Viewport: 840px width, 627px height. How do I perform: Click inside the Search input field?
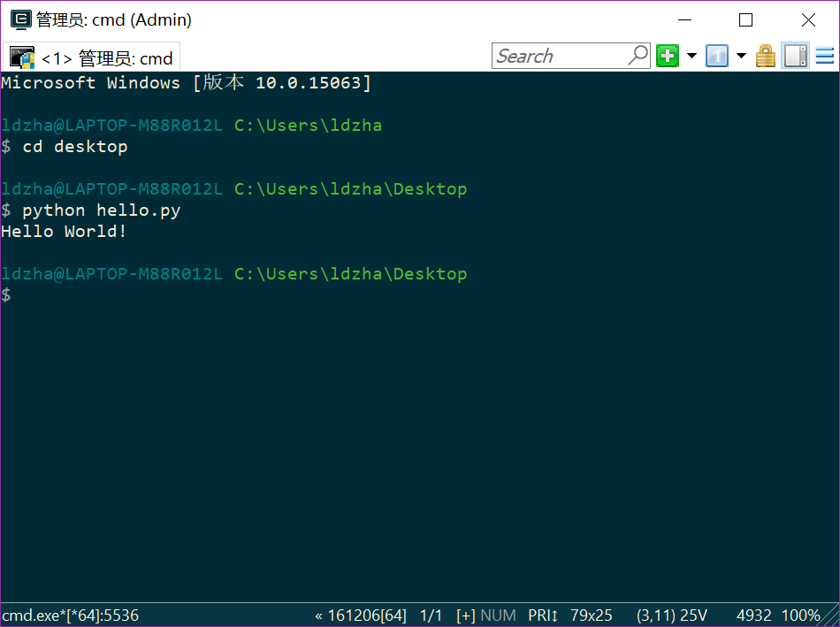[x=557, y=57]
